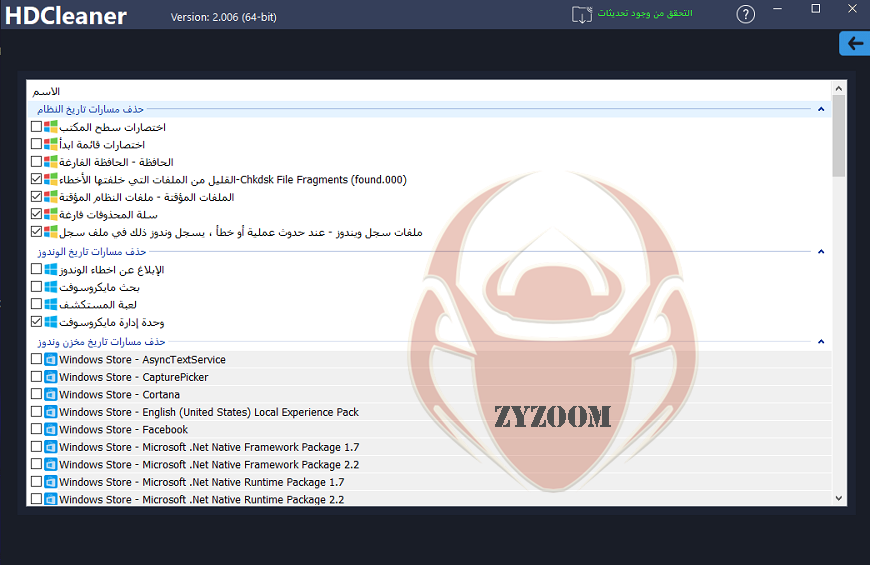The height and width of the screenshot is (565, 870).
Task: Open the help question mark icon
Action: pyautogui.click(x=745, y=14)
